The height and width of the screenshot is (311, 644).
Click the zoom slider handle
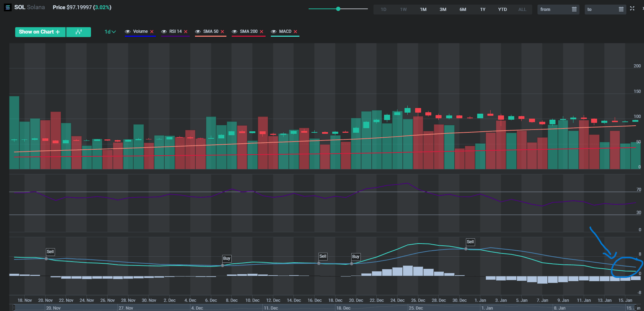click(x=338, y=9)
